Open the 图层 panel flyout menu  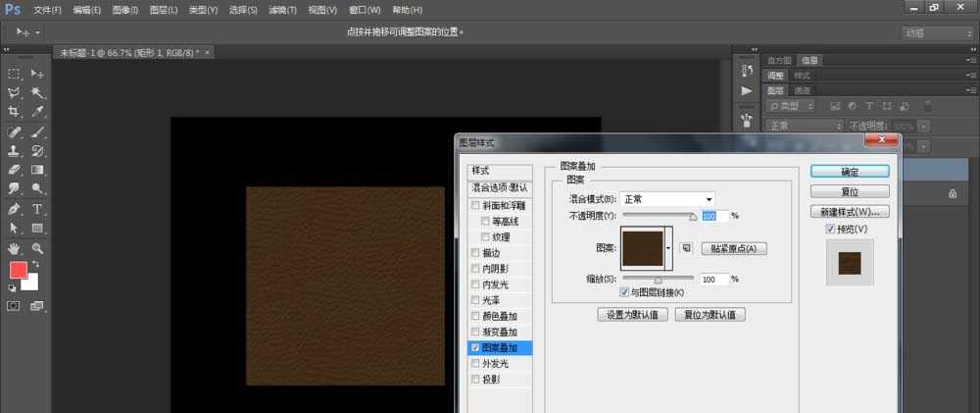[971, 90]
